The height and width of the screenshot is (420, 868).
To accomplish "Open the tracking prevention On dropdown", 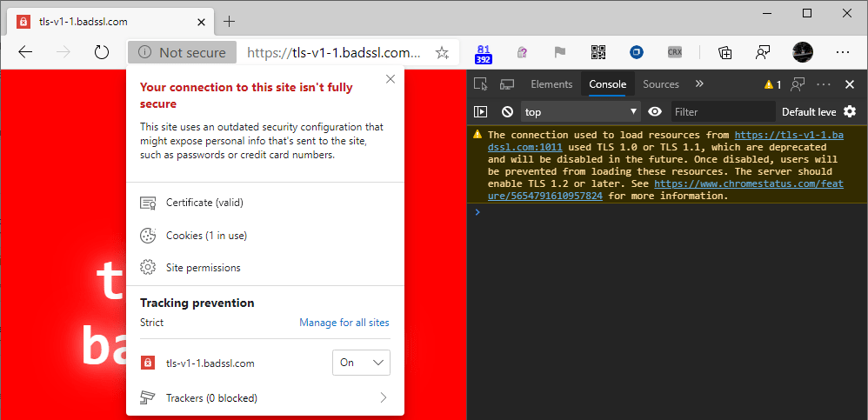I will point(361,363).
